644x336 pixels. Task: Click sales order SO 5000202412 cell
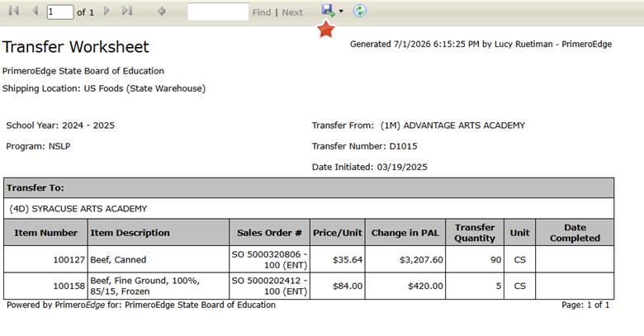tap(269, 286)
